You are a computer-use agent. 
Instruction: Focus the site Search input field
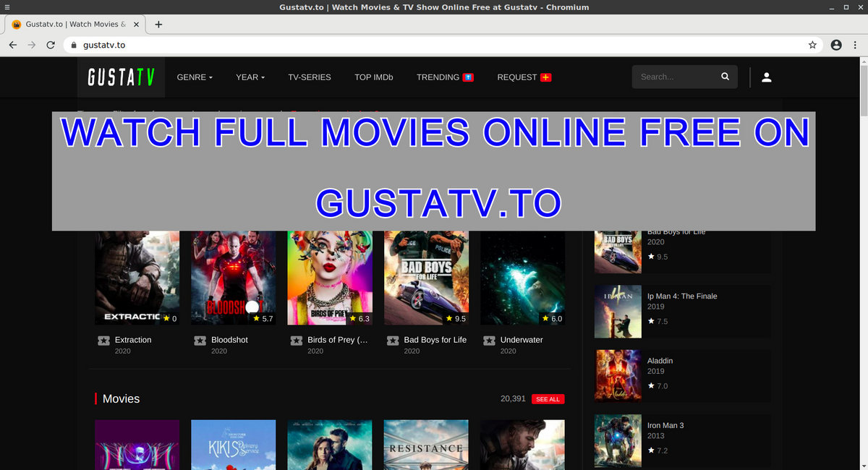[676, 77]
